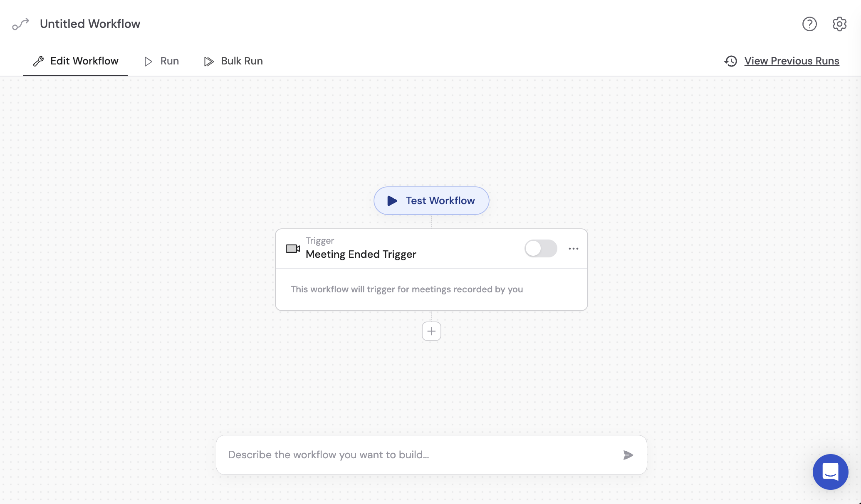Click the workflow icon beside the title
This screenshot has width=861, height=504.
[21, 24]
